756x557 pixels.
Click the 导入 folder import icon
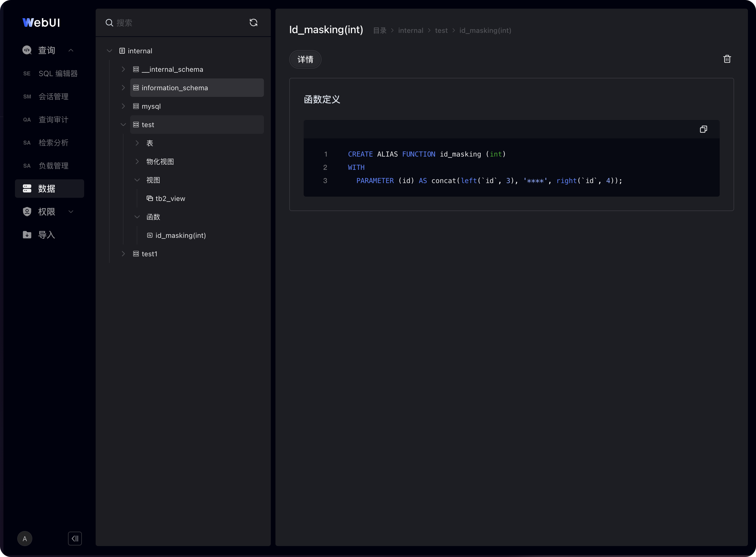point(27,235)
